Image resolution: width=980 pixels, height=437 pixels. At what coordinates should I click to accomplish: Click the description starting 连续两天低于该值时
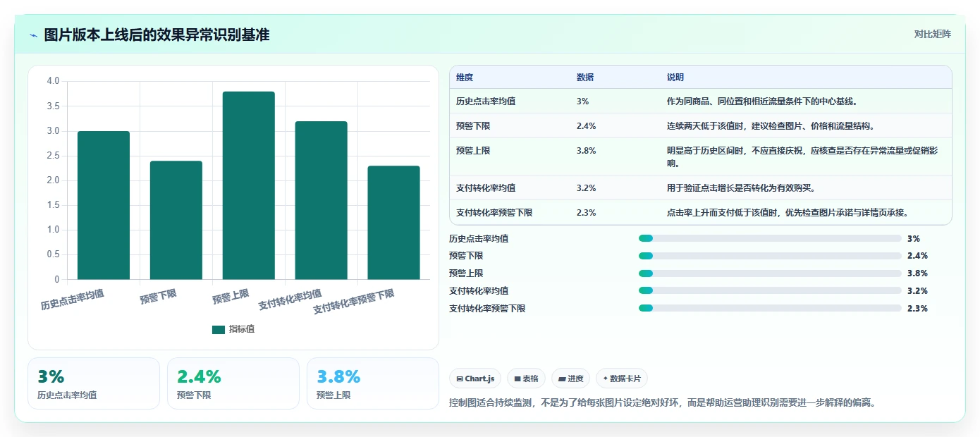[x=771, y=126]
